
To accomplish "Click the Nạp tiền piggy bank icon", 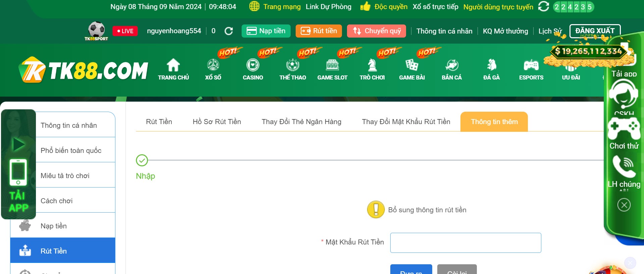I will click(25, 225).
